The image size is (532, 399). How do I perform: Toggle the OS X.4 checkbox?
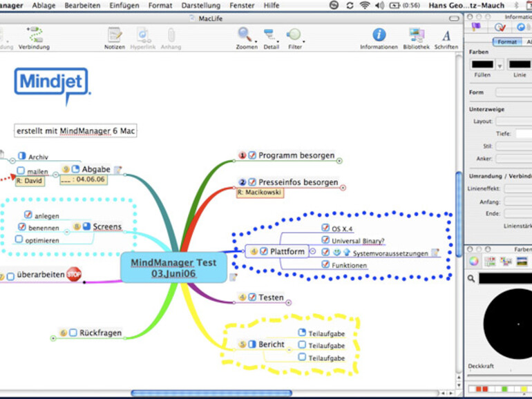pos(325,228)
